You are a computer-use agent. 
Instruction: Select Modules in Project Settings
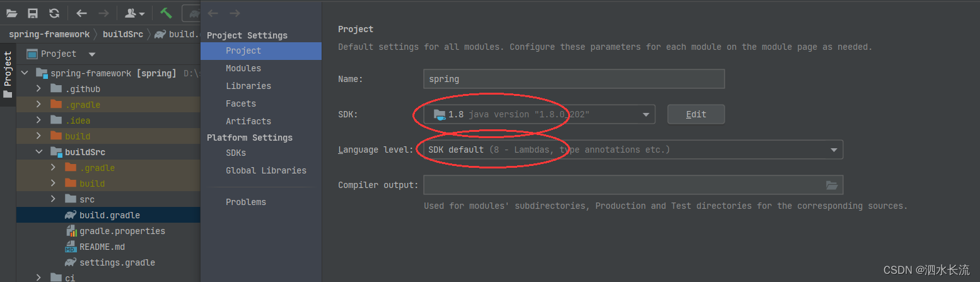coord(243,68)
